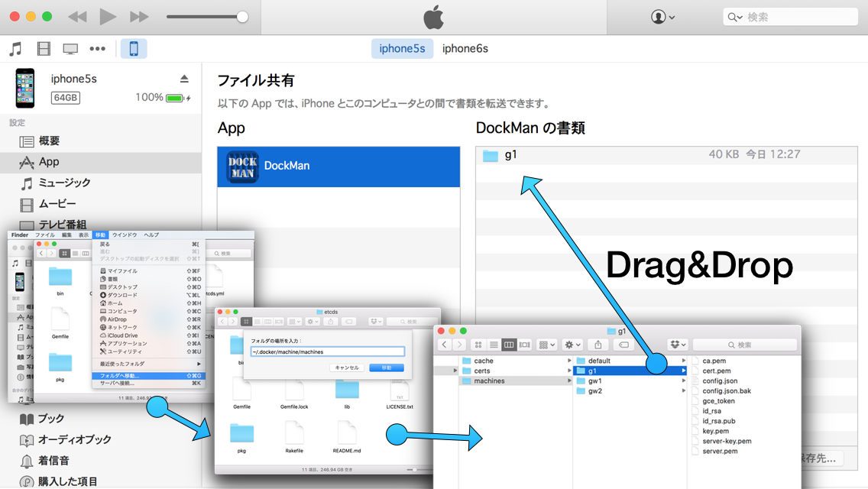Open the Movies library film icon
This screenshot has width=868, height=489.
tap(44, 49)
